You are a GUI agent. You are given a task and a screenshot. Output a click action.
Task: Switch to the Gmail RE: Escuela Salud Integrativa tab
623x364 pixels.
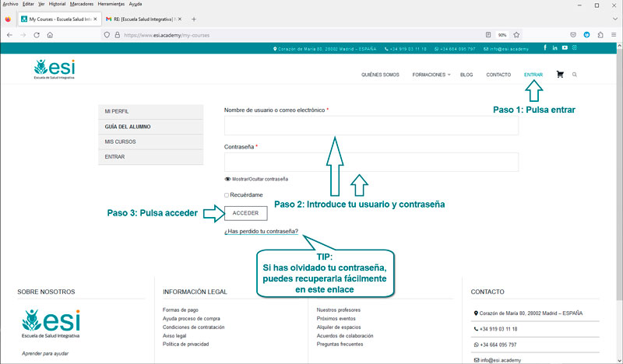point(143,19)
